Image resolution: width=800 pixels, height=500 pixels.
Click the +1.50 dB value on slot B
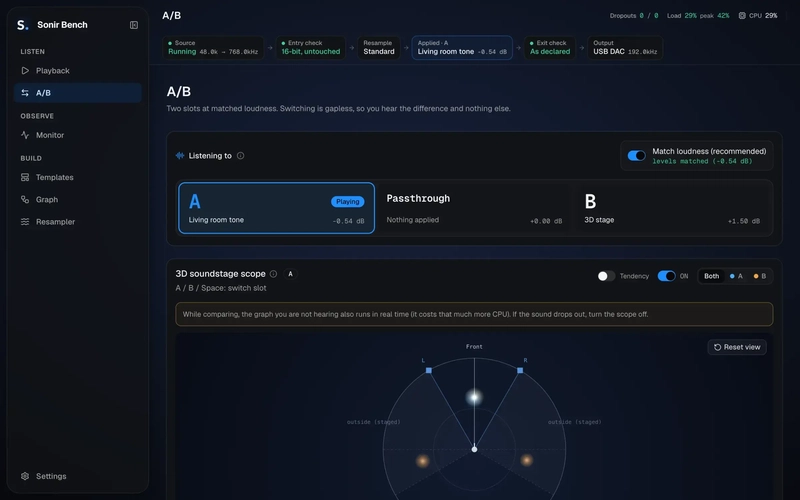(743, 221)
